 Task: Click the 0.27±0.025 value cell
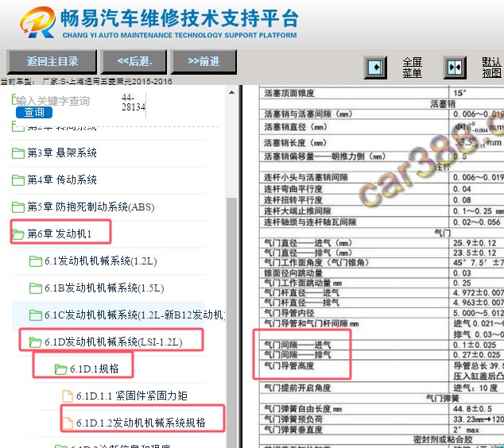477,355
